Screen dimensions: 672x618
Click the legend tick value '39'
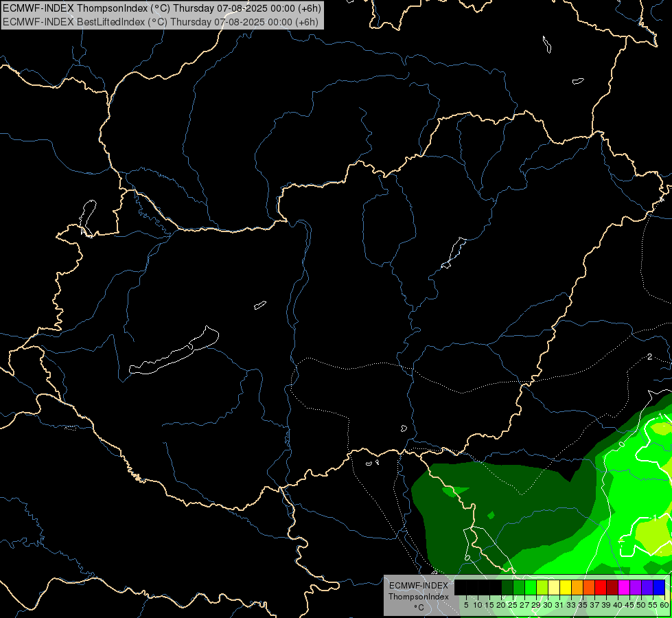click(606, 605)
